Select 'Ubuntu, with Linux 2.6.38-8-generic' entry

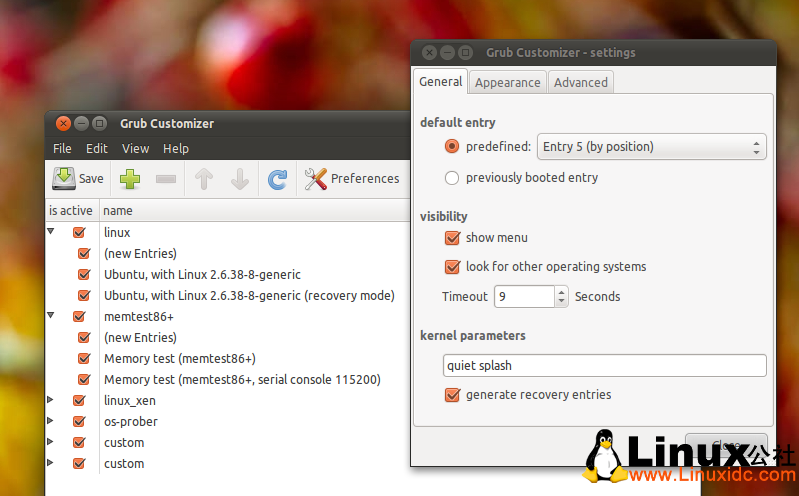pyautogui.click(x=202, y=275)
